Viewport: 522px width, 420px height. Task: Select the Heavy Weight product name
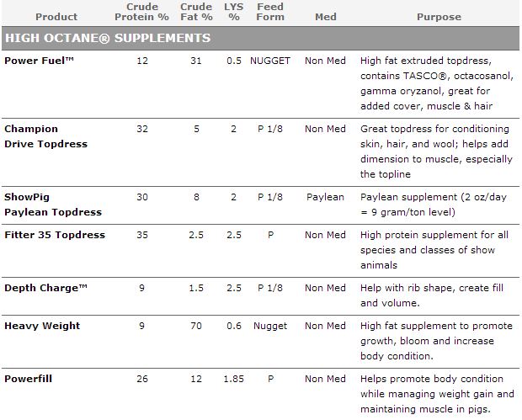point(42,326)
